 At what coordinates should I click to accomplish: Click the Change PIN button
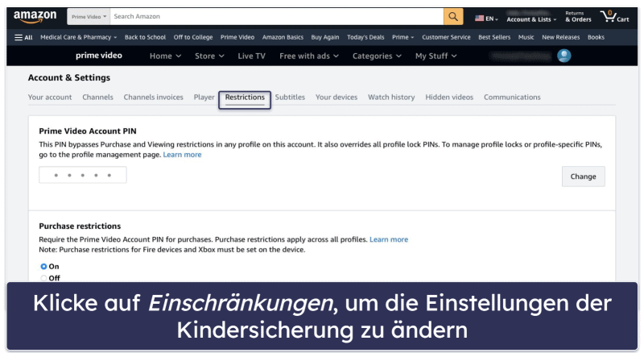[583, 176]
